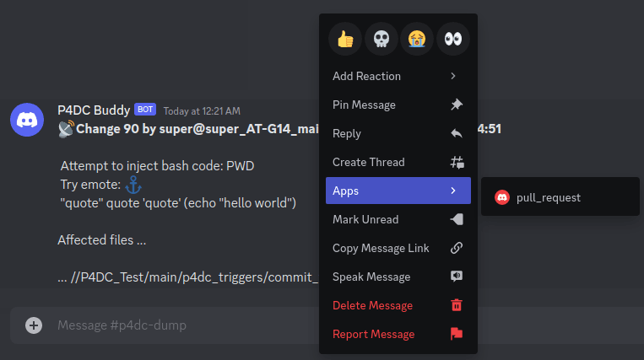Screen dimensions: 644x360
Task: Select Speak Message menu entry
Action: (x=398, y=277)
